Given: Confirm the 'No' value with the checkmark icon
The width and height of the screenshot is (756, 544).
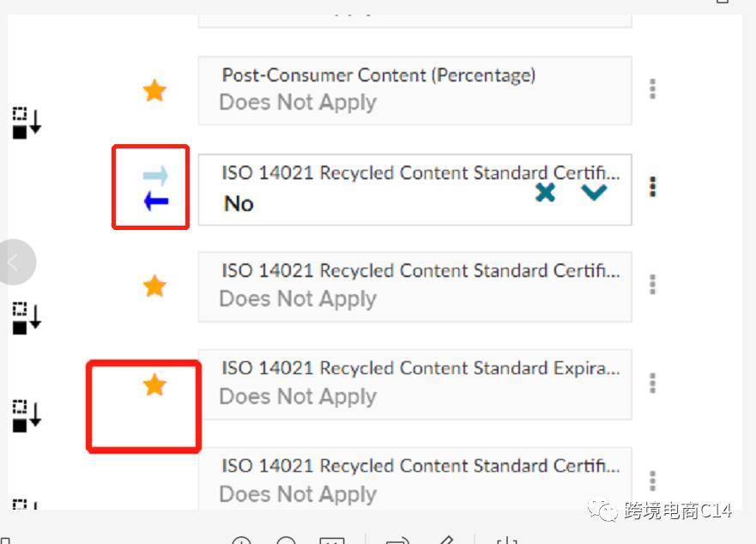Looking at the screenshot, I should (594, 192).
